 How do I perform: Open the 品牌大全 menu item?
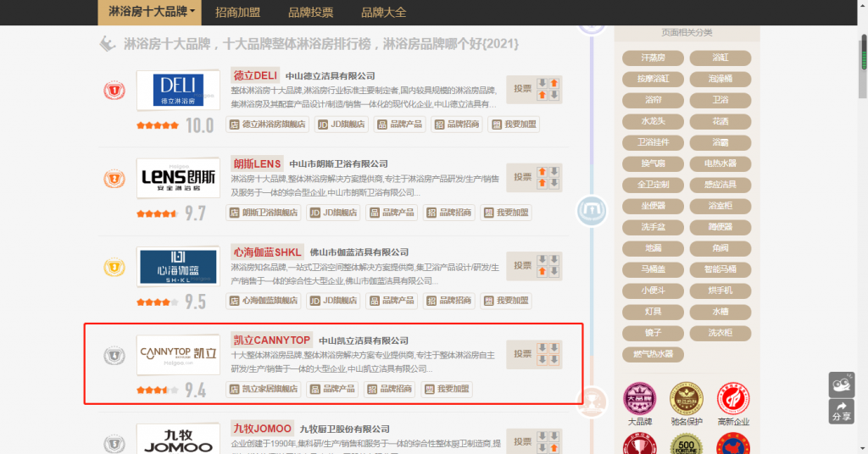pyautogui.click(x=383, y=12)
